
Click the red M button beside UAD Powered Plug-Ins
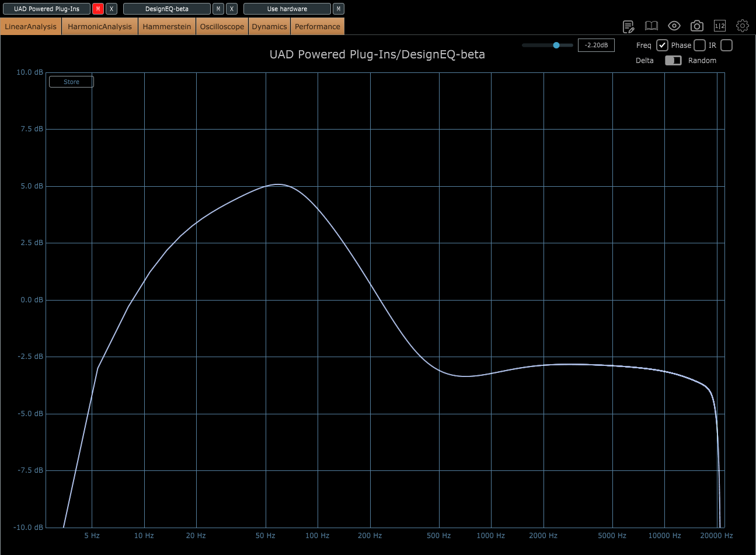[x=98, y=9]
